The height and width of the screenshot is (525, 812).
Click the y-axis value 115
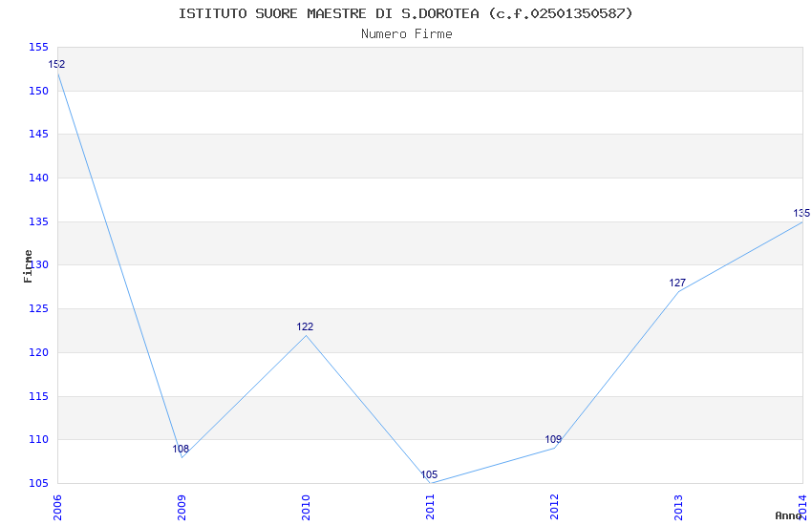click(38, 396)
